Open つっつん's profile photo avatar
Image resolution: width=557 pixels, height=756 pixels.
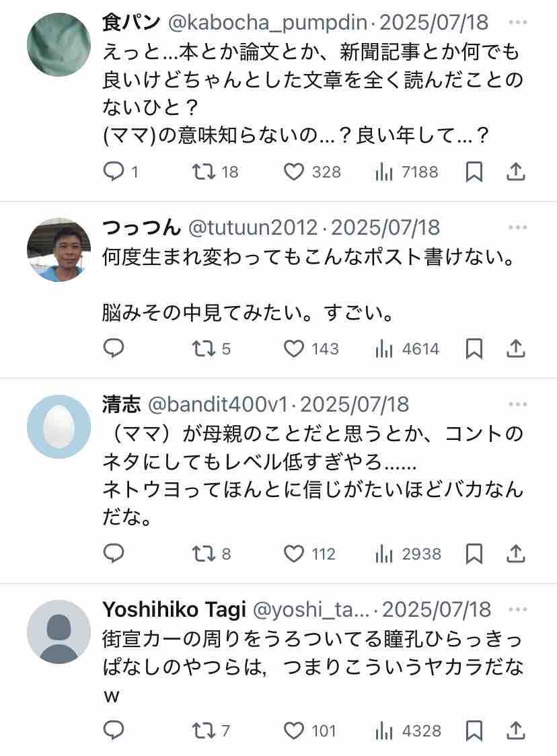(59, 250)
